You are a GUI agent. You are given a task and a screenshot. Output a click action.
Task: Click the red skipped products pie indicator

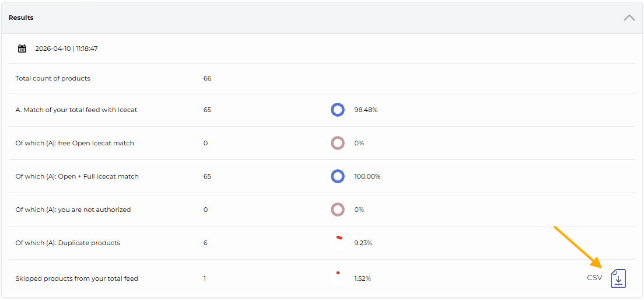coord(338,273)
